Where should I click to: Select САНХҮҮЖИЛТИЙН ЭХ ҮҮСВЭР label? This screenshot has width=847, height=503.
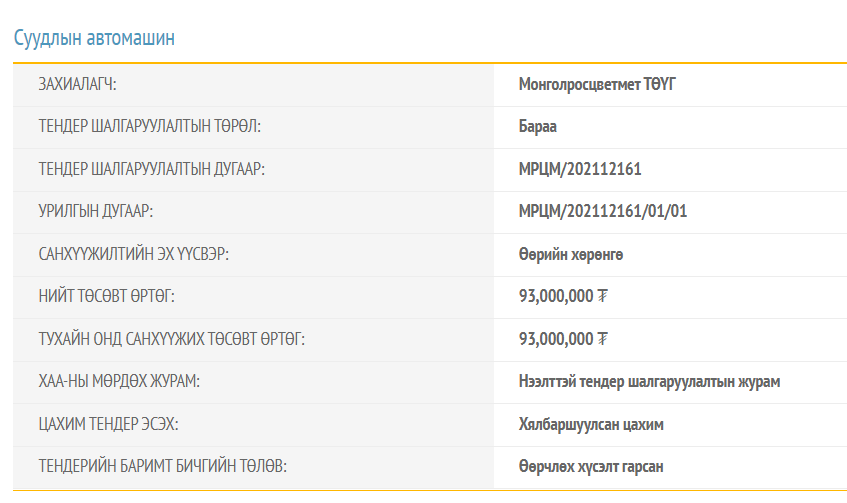[x=133, y=254]
